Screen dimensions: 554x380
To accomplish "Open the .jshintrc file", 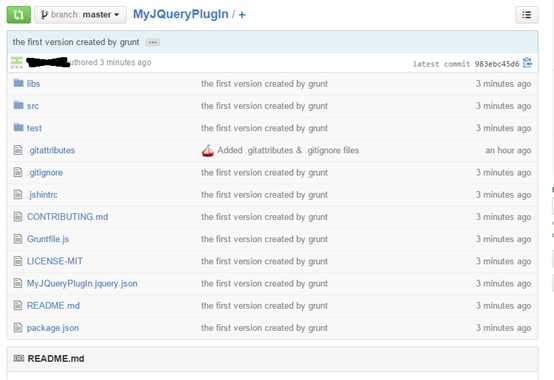I will coord(43,195).
